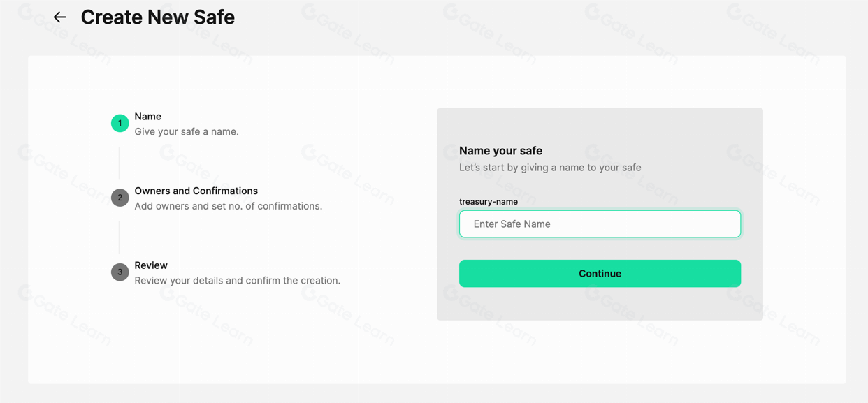Click the treasury-name field label
This screenshot has height=403, width=868.
tap(489, 202)
